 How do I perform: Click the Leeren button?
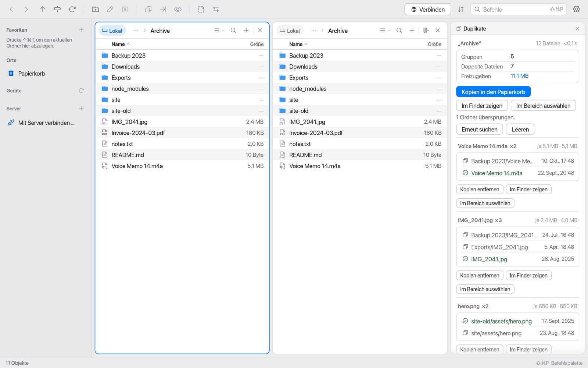tap(520, 130)
